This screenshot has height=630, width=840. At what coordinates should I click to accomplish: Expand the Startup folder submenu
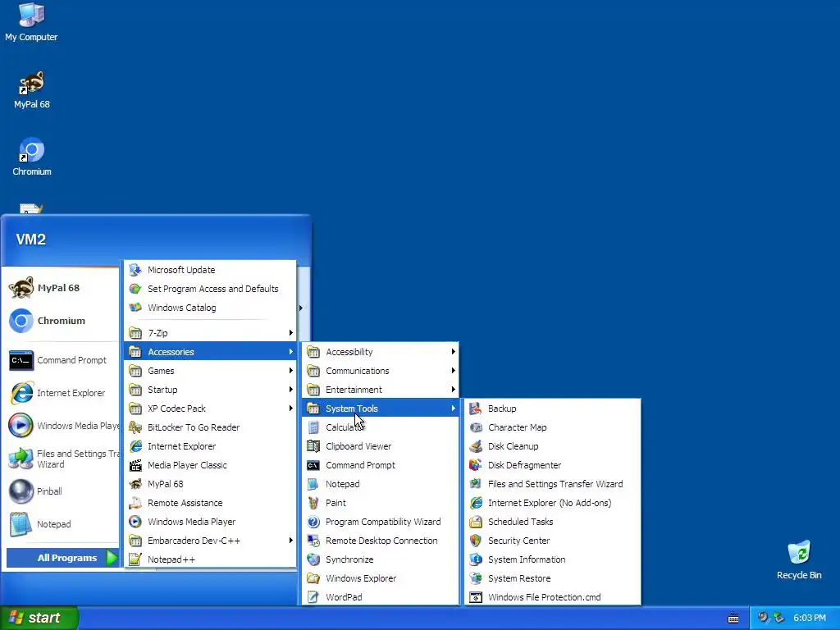coord(210,390)
